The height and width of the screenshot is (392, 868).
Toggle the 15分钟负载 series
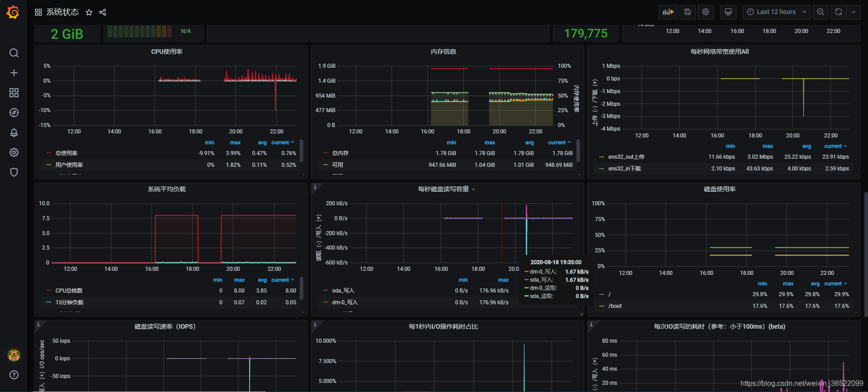pyautogui.click(x=70, y=302)
